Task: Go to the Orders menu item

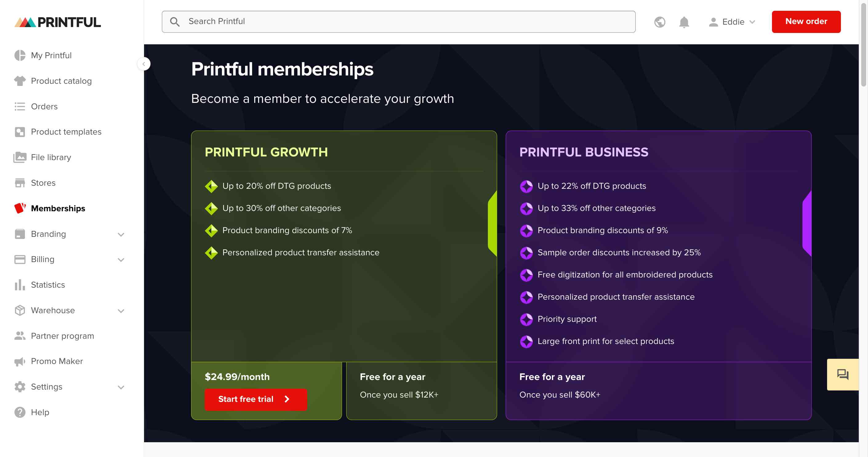Action: (x=44, y=107)
